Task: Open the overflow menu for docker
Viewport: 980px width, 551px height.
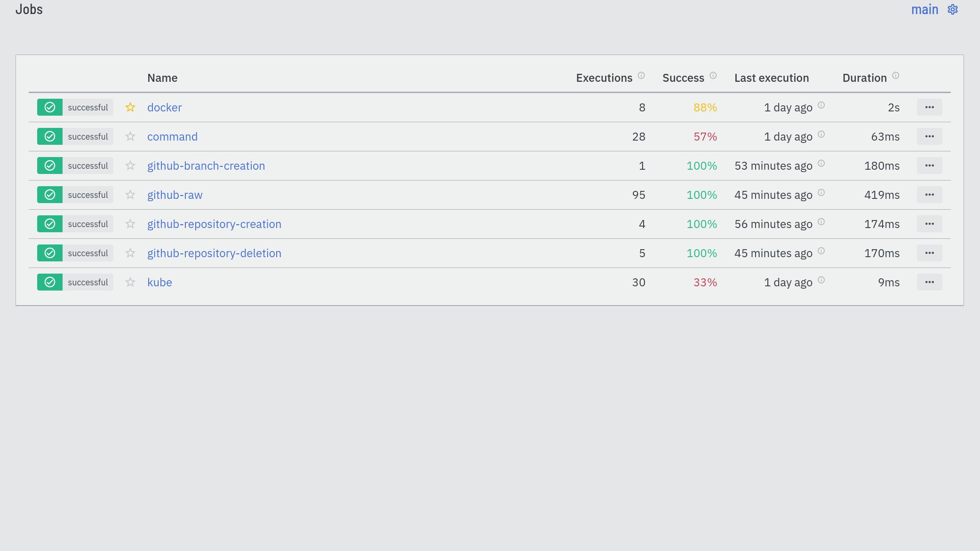Action: 929,107
